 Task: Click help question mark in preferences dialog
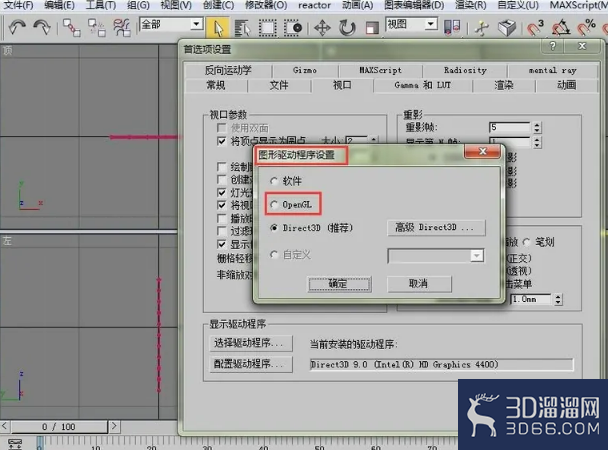click(553, 46)
